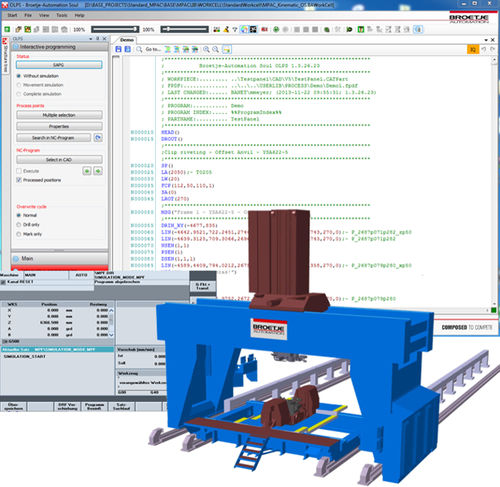The width and height of the screenshot is (500, 487).
Task: Switch to the Demo document tab
Action: coord(127,40)
